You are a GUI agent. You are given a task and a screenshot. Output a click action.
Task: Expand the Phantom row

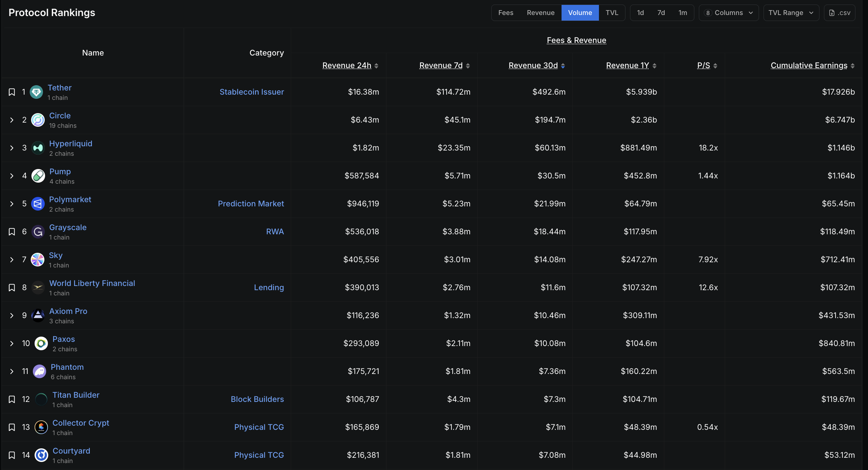coord(12,372)
